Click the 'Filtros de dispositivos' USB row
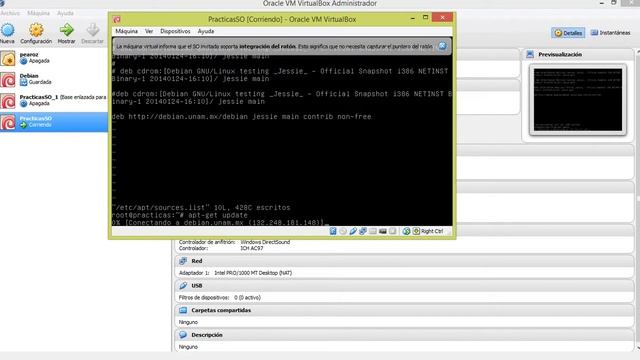Screen dimensions: 640x360 coord(220,298)
